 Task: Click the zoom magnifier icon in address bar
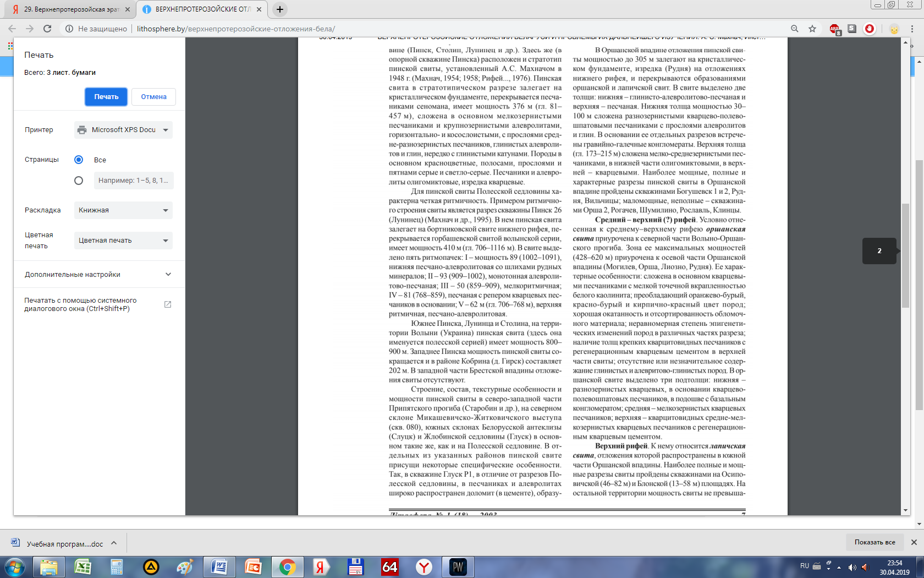(x=794, y=29)
